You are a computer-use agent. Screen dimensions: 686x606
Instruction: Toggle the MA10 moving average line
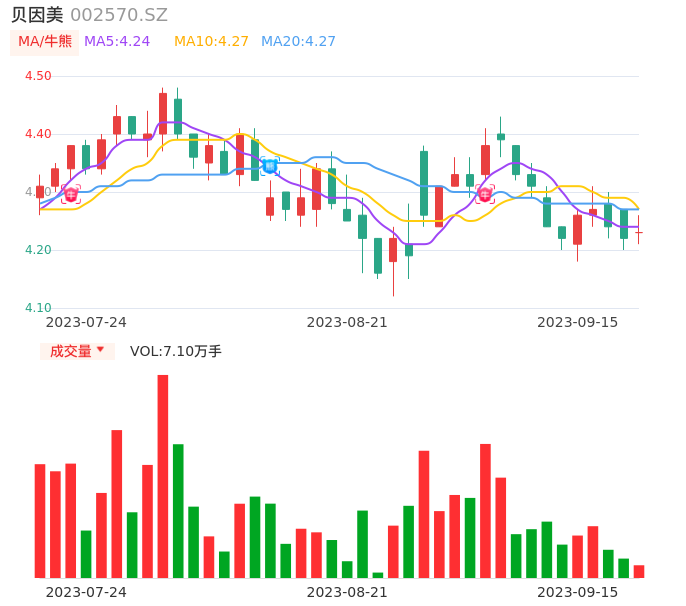[211, 42]
